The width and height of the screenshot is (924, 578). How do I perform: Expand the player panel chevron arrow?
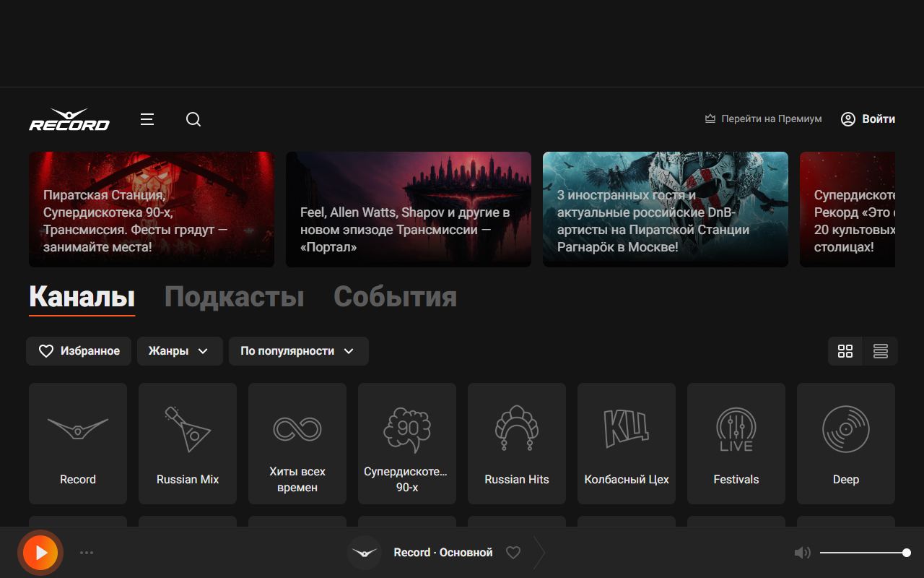click(x=539, y=553)
